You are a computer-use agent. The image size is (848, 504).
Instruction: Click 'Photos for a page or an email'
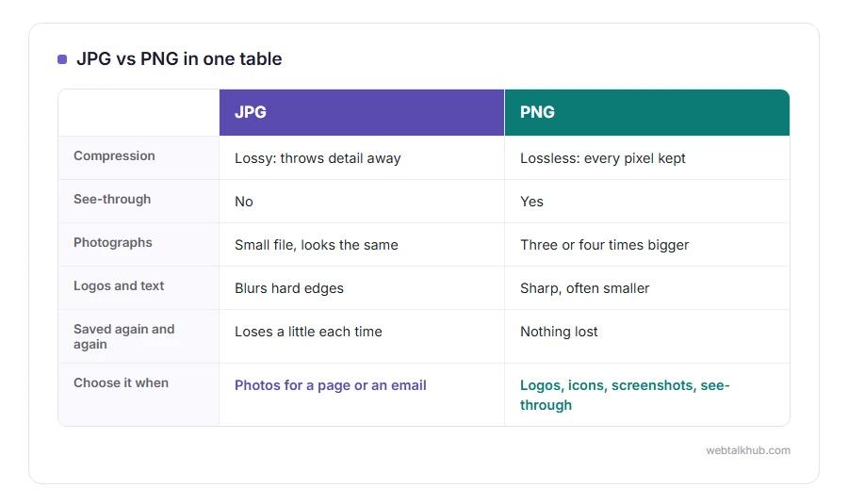click(331, 385)
